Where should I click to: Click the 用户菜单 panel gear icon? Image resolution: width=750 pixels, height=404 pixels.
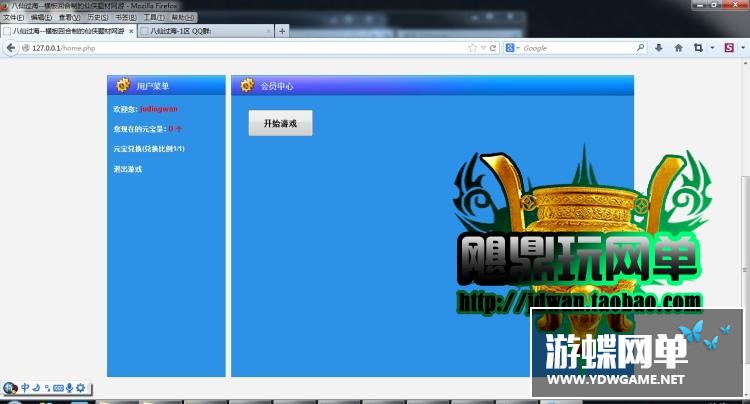(x=123, y=85)
